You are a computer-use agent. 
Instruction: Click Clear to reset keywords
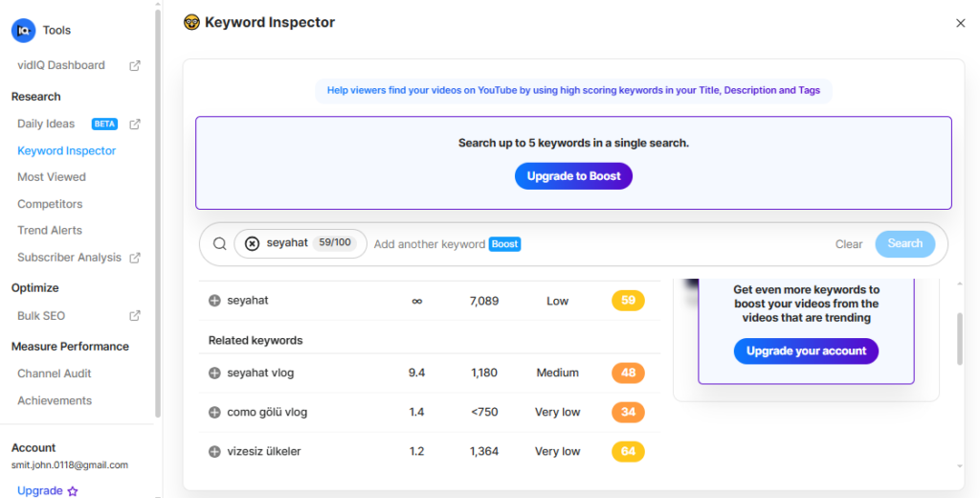coord(848,244)
